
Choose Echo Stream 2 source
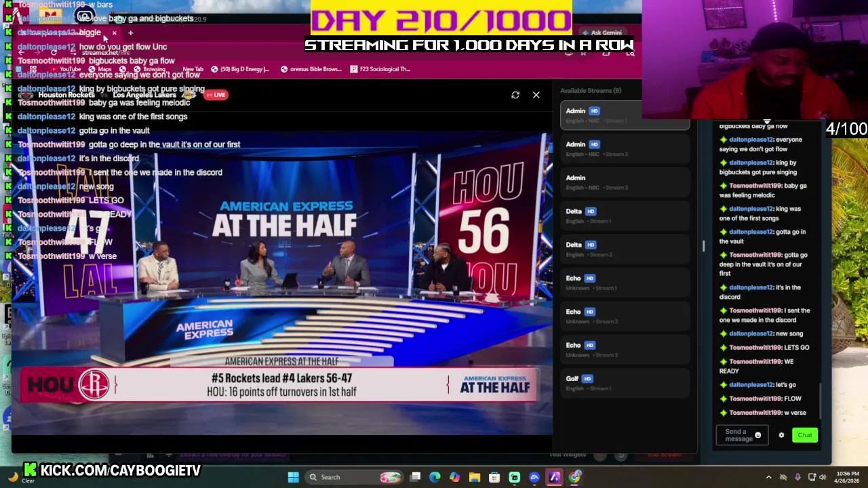coord(625,316)
